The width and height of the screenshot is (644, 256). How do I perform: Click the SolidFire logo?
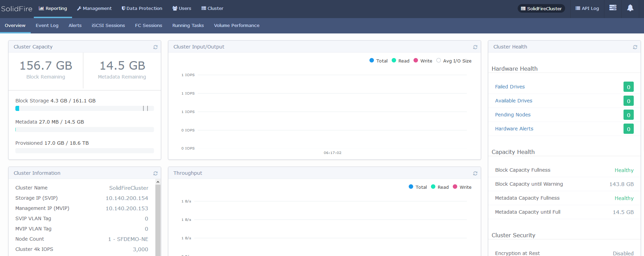(16, 9)
